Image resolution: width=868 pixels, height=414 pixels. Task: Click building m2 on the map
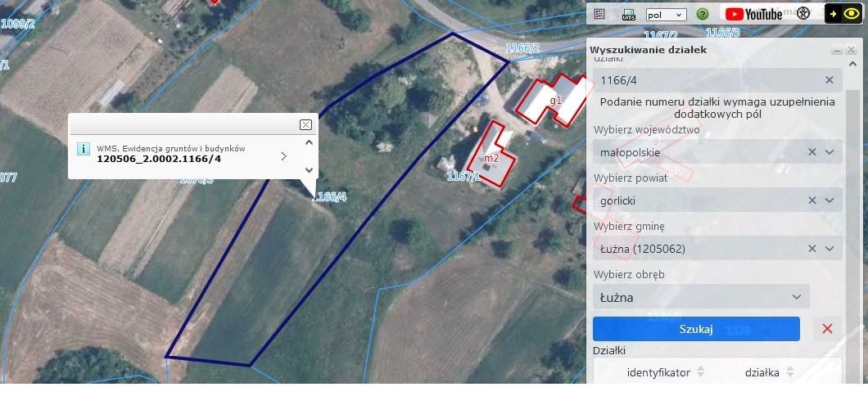click(x=491, y=158)
